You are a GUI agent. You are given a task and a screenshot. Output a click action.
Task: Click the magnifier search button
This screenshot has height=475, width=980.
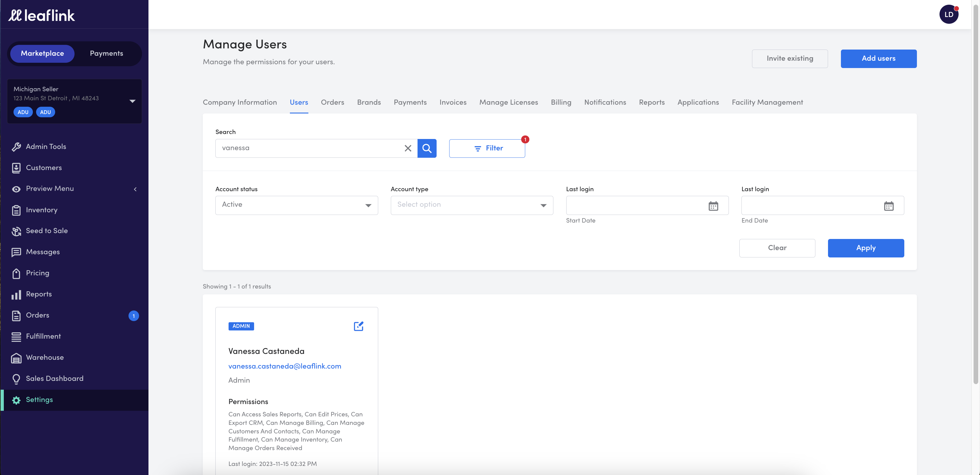point(427,148)
